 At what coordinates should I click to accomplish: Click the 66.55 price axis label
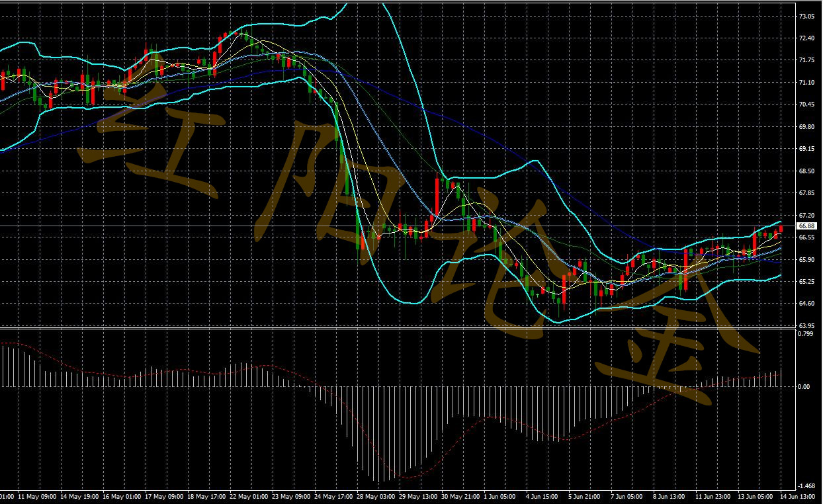(807, 237)
